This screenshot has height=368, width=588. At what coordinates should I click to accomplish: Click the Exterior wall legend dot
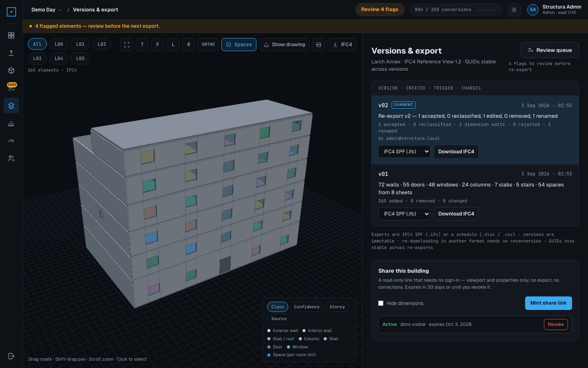tap(269, 331)
